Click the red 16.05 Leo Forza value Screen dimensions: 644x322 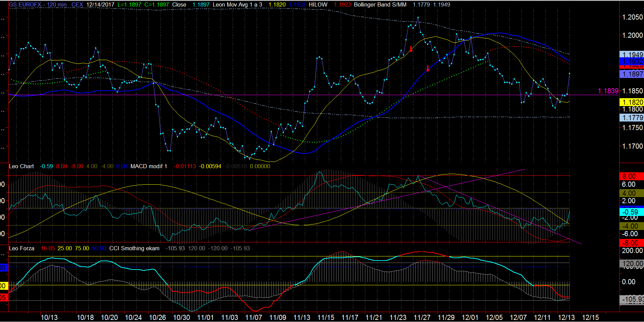tap(48, 248)
